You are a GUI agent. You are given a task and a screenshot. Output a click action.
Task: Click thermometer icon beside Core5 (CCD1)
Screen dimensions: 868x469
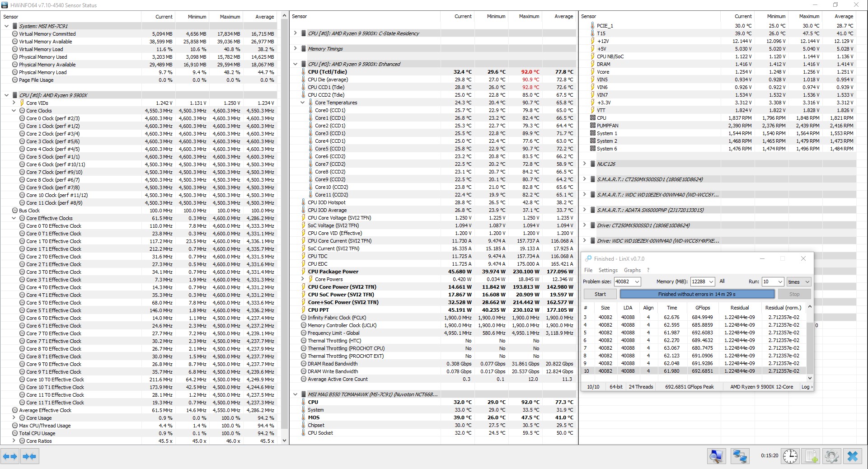(x=311, y=149)
